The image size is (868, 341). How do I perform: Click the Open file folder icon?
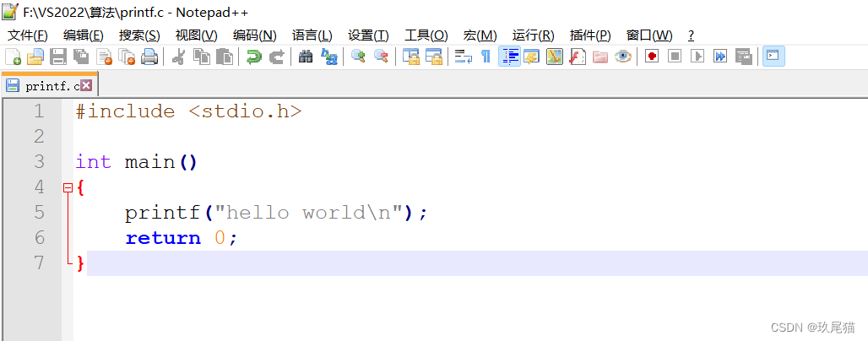(x=35, y=57)
